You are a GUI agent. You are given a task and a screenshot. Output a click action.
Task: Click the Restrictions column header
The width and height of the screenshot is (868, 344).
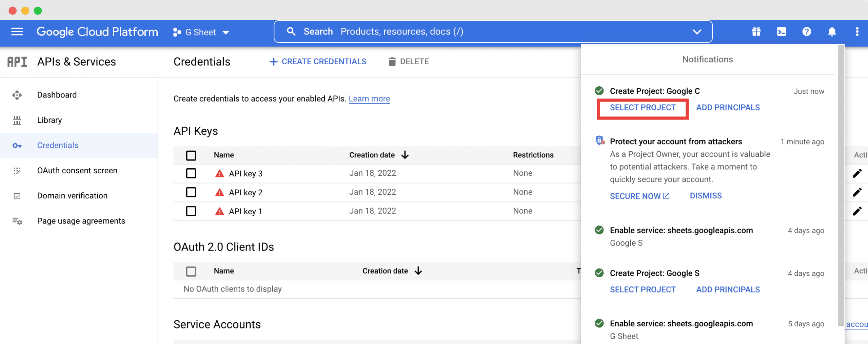pyautogui.click(x=533, y=155)
